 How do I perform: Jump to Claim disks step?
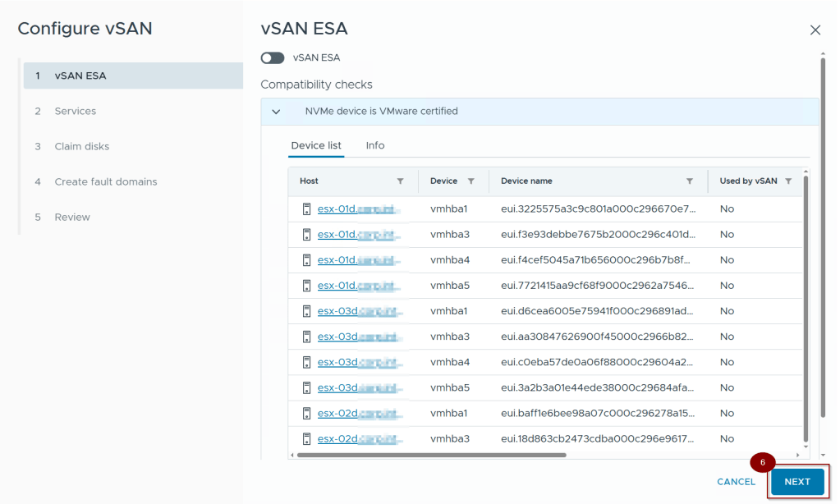click(x=82, y=146)
